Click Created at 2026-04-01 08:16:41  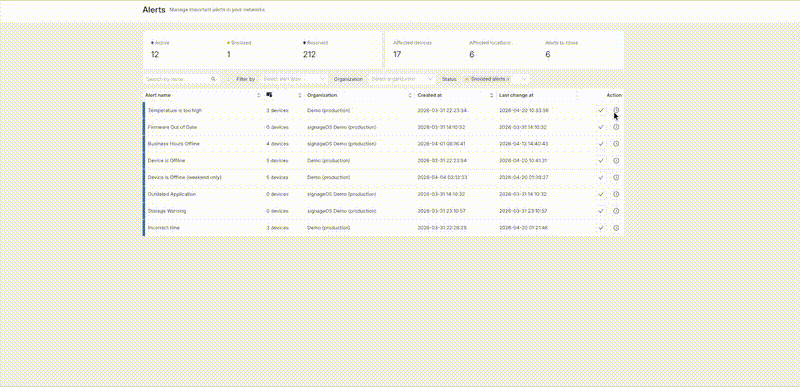tap(441, 144)
